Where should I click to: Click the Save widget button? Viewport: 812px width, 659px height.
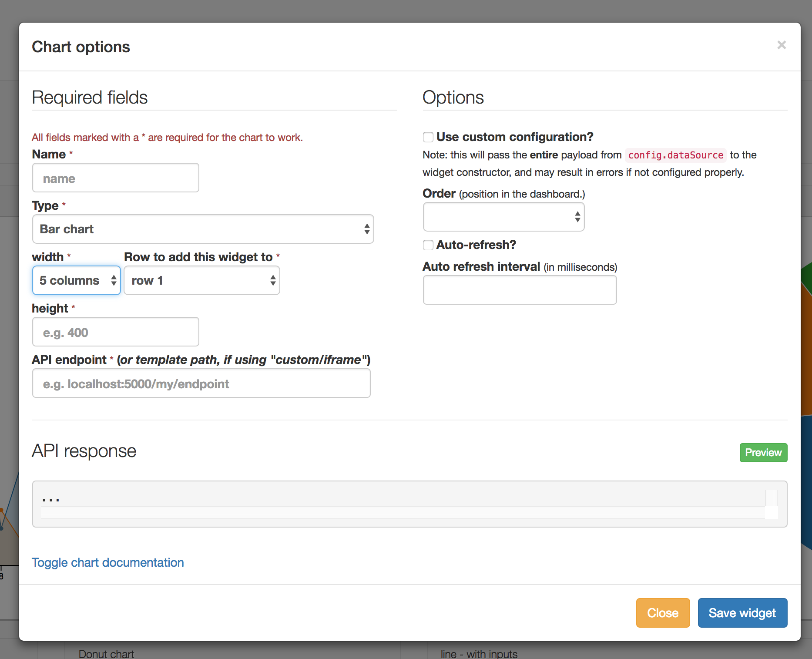point(742,613)
